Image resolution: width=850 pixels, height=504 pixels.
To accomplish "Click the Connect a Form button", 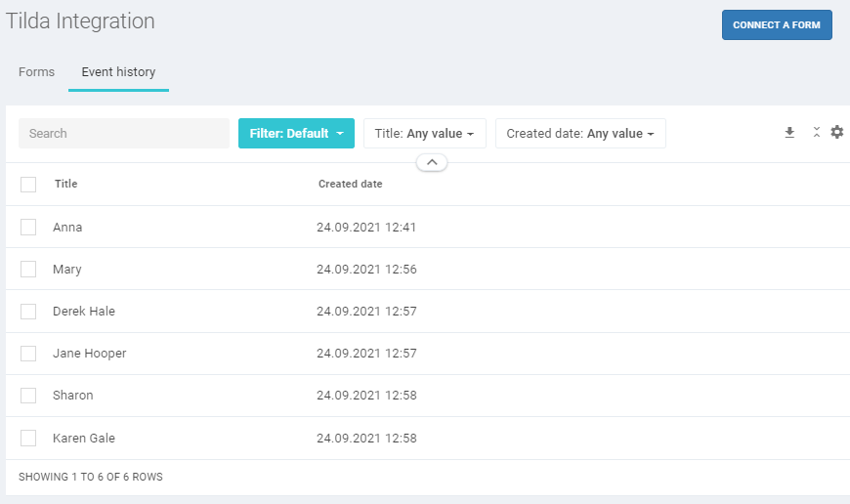I will (x=777, y=25).
